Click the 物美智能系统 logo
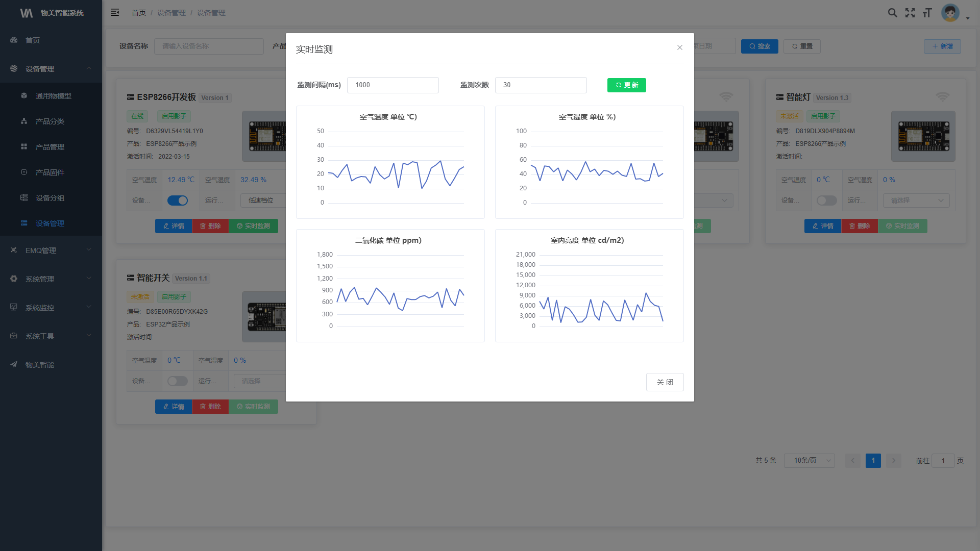This screenshot has width=980, height=551. point(51,13)
